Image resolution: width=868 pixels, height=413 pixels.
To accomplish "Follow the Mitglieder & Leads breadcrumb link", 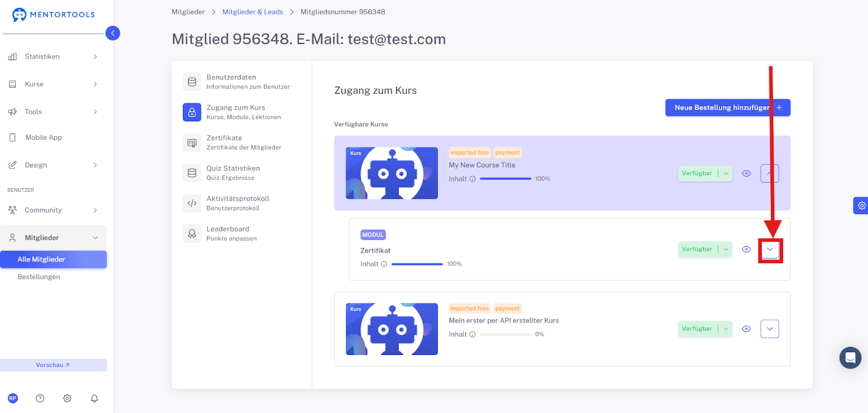I will pos(253,12).
